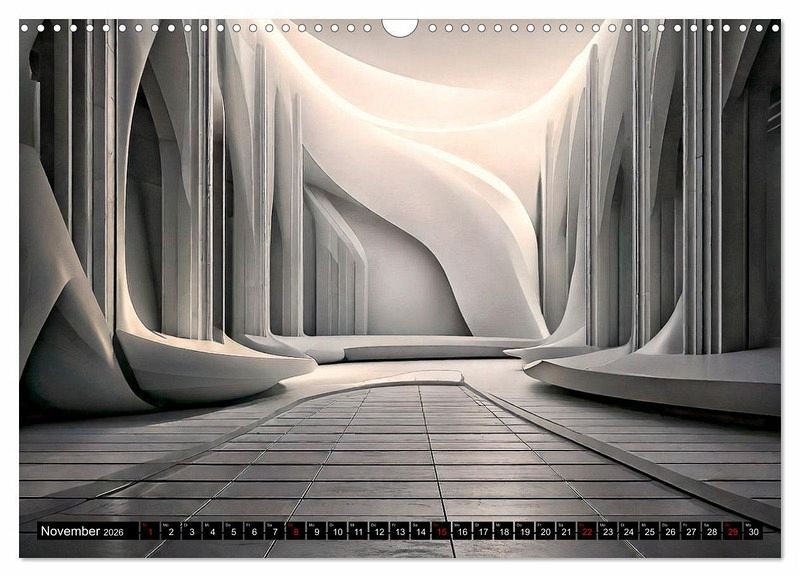Click date 5 in the calendar strip

(x=233, y=532)
